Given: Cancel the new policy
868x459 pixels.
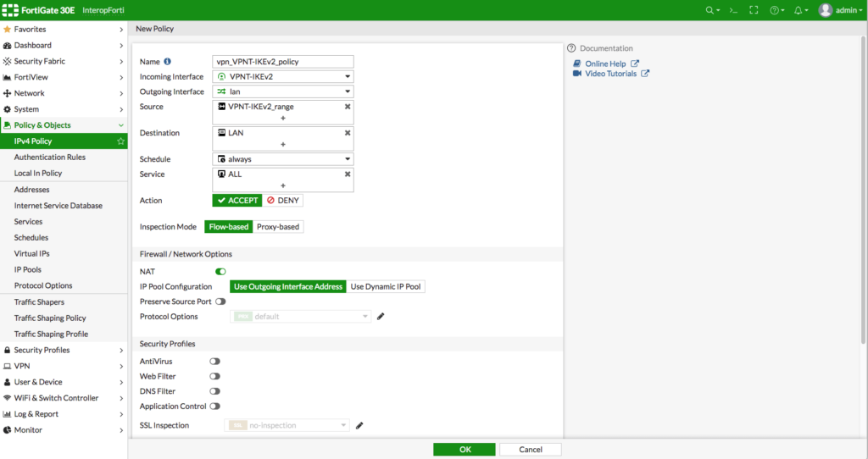Looking at the screenshot, I should (x=531, y=449).
